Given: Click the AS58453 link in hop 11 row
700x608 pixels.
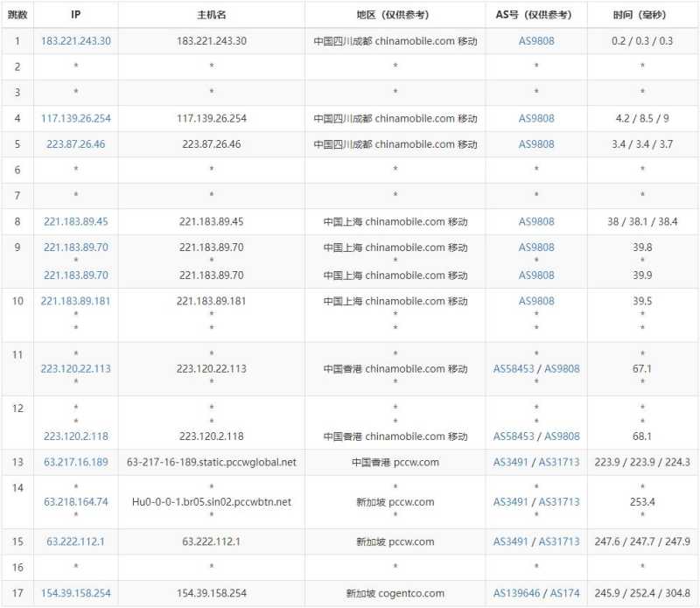Looking at the screenshot, I should click(514, 368).
